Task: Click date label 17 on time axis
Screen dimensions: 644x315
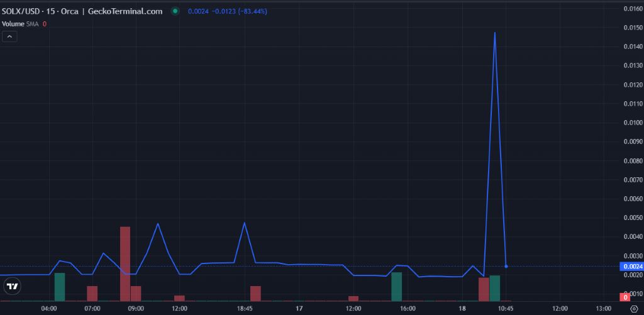Action: coord(299,309)
